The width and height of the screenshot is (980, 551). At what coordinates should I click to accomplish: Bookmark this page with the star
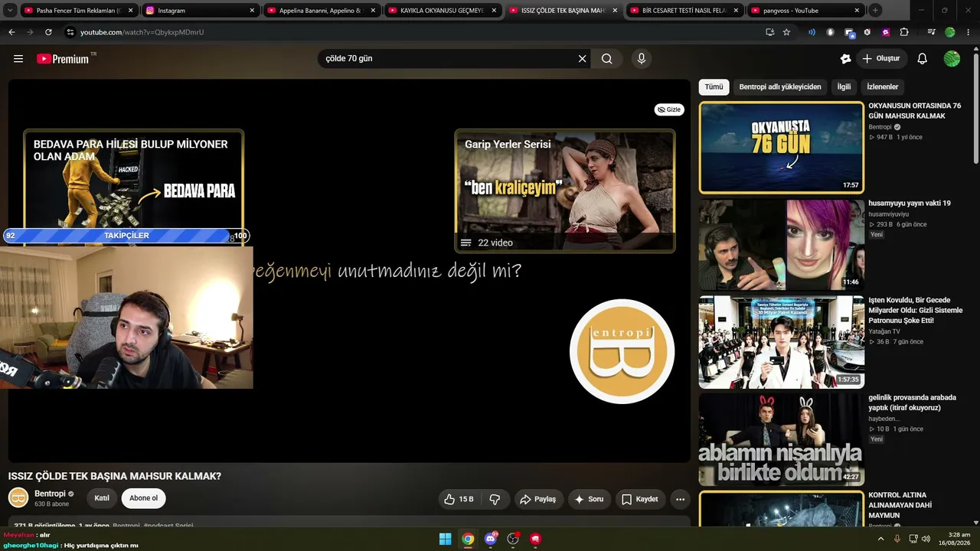[x=786, y=32]
